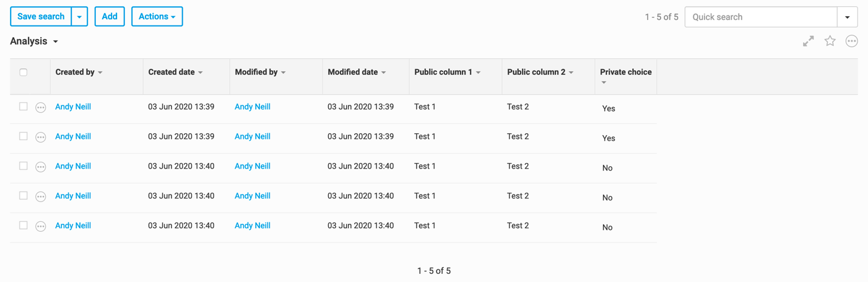Open the Quick search options dropdown arrow
Screen dimensions: 868x282
[847, 17]
